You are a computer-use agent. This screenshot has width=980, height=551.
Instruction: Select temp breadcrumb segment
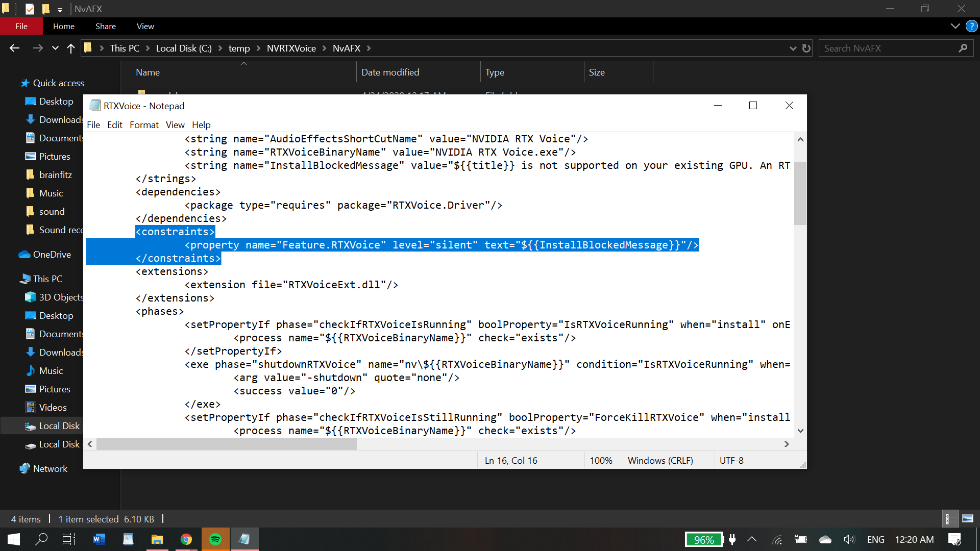pos(239,48)
